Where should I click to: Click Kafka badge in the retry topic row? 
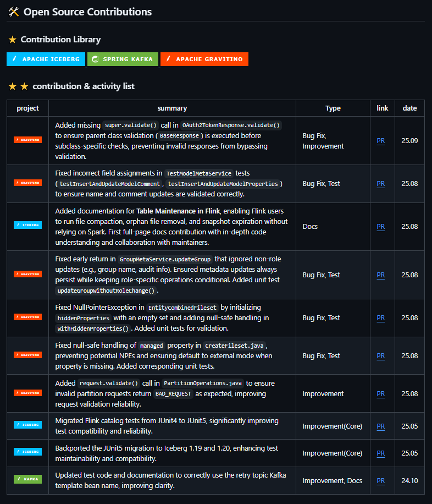[27, 479]
